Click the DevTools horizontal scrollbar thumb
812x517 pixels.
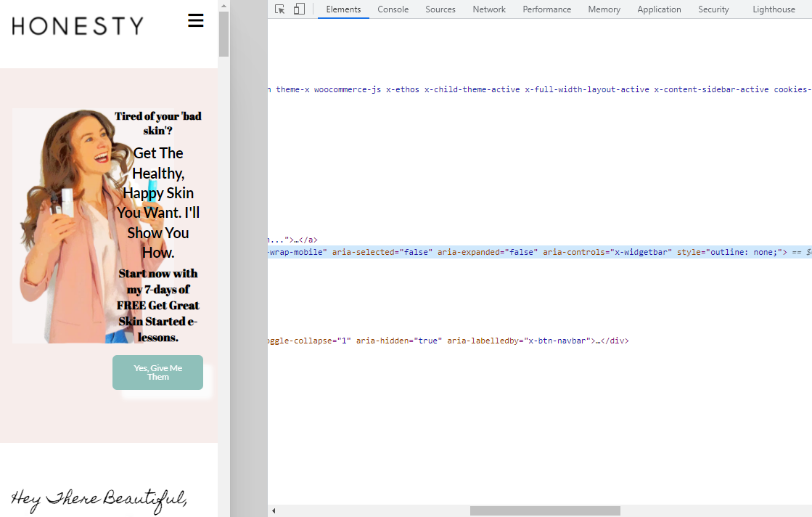point(545,510)
